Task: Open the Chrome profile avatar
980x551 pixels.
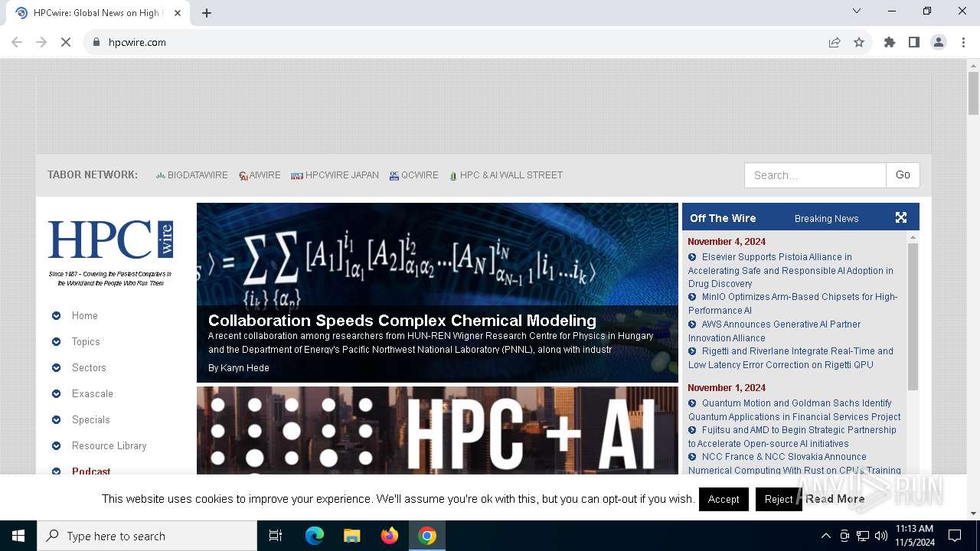Action: coord(939,42)
